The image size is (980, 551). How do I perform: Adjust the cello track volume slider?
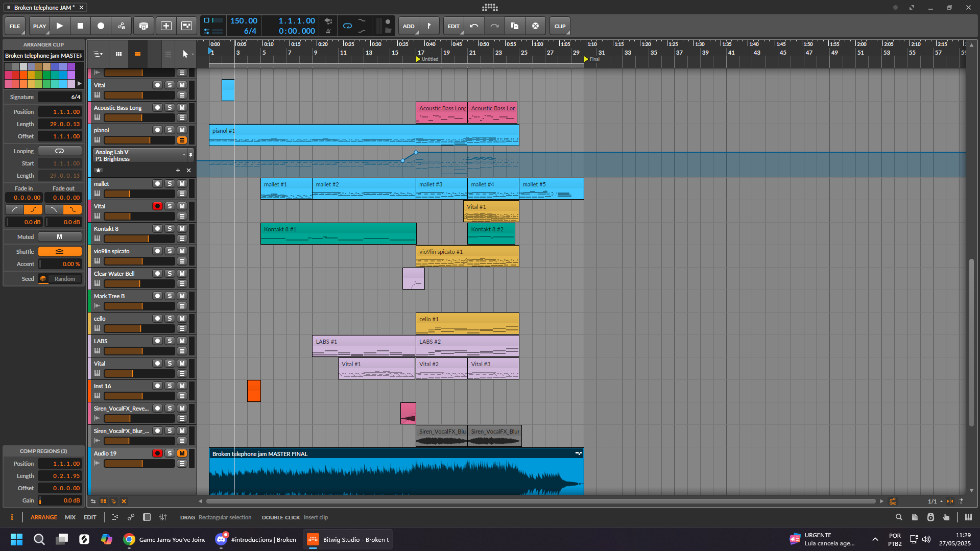point(139,328)
